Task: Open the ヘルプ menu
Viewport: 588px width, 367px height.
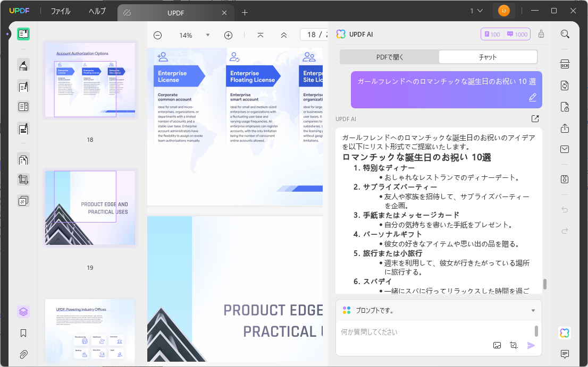Action: [x=97, y=11]
